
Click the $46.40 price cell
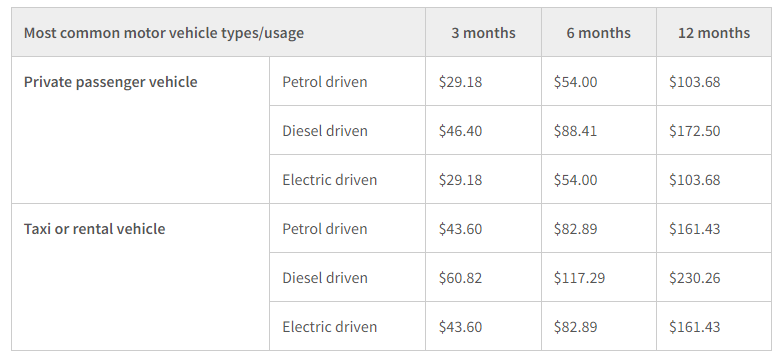(483, 130)
